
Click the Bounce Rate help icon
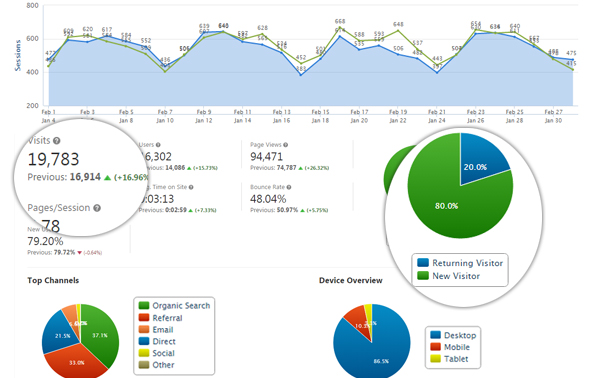(289, 187)
